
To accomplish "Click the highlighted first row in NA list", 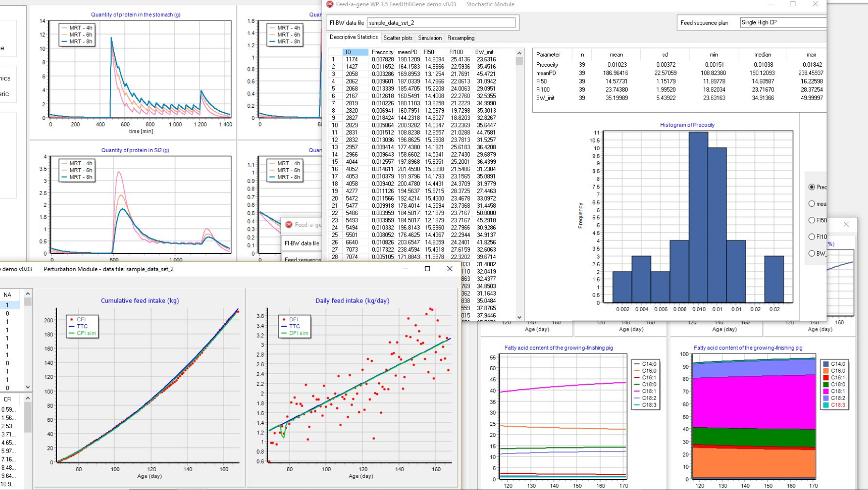I will click(10, 305).
